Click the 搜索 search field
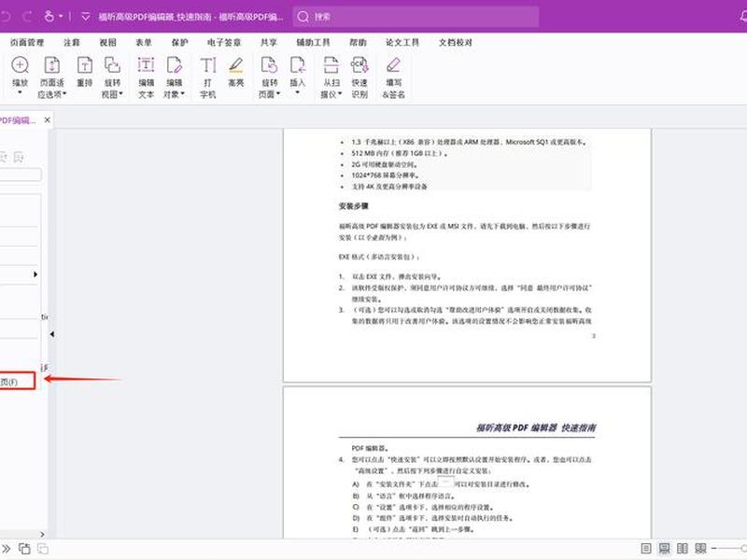The image size is (747, 560). click(416, 17)
